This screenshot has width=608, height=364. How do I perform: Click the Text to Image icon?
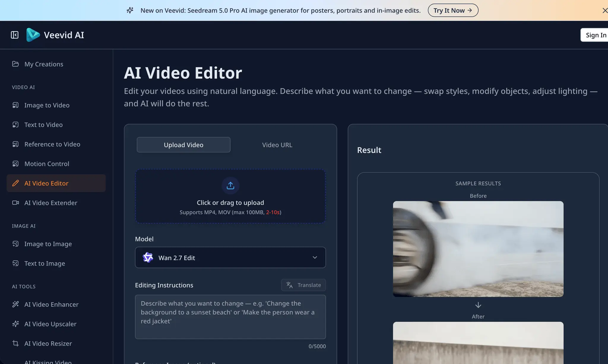tap(15, 263)
